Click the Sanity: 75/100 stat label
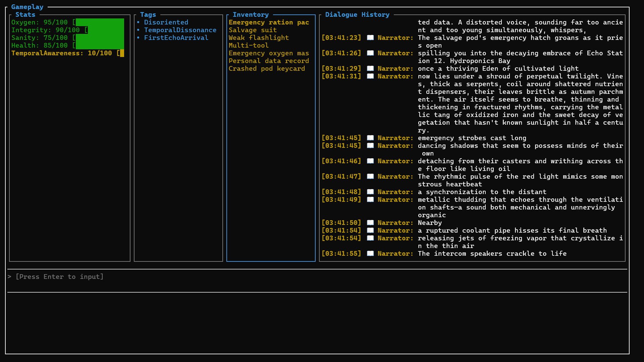This screenshot has height=362, width=644. pyautogui.click(x=39, y=38)
